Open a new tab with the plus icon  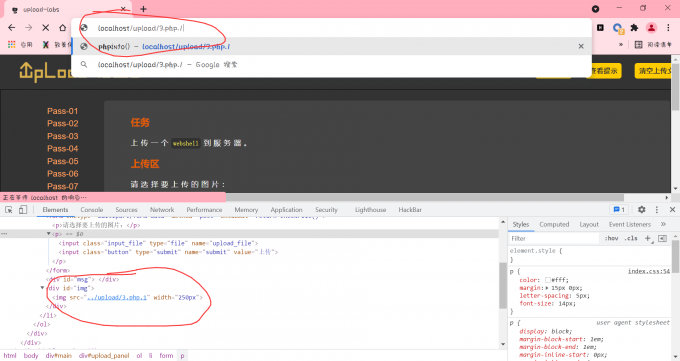click(144, 9)
